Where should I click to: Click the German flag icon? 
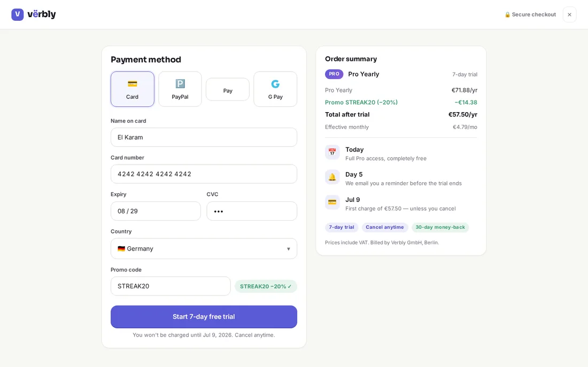pyautogui.click(x=121, y=248)
